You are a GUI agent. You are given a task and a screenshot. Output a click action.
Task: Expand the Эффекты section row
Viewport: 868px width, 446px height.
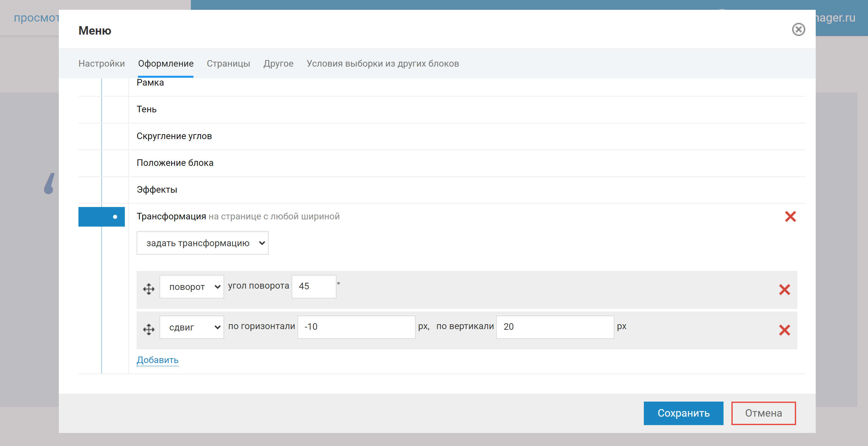click(157, 190)
